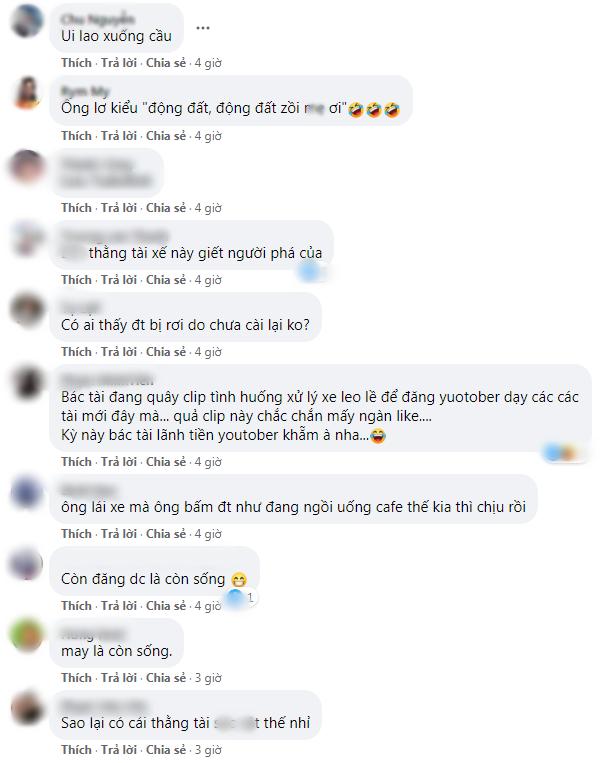Reply to the blurred third comment
Screen dimensions: 608x763
point(119,208)
